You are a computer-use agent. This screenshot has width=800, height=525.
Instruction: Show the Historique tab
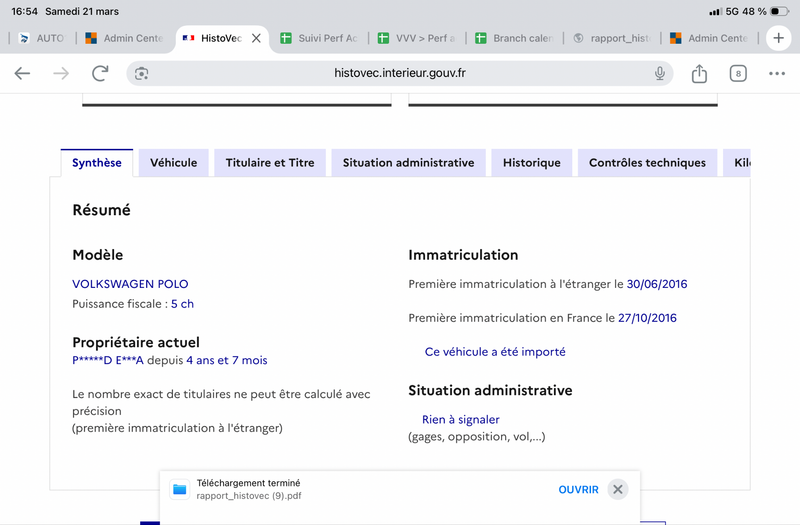(x=531, y=163)
